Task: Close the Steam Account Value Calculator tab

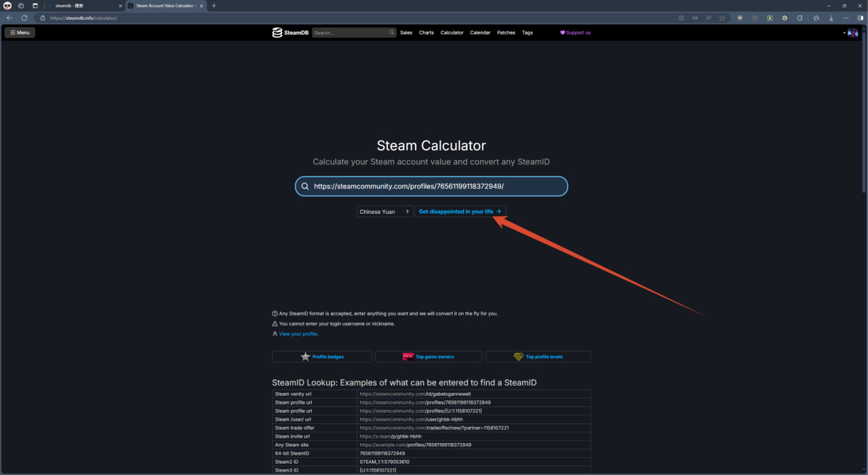Action: [201, 5]
